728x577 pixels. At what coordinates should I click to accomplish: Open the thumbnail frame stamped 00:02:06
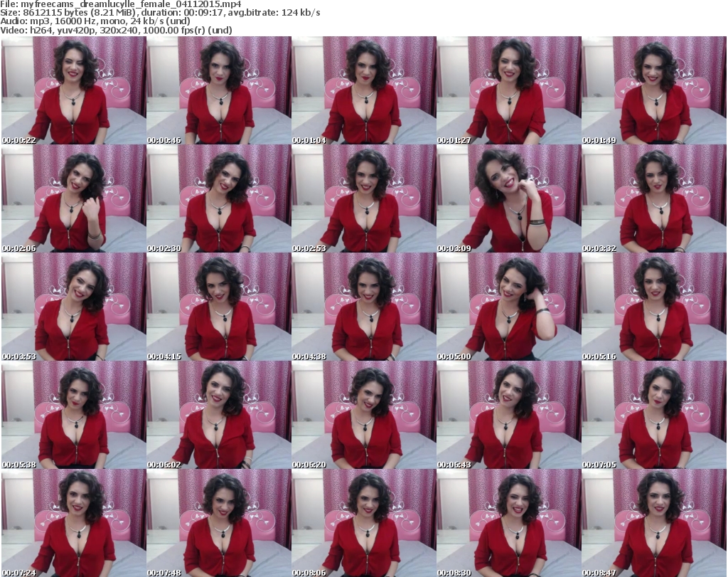click(x=74, y=198)
